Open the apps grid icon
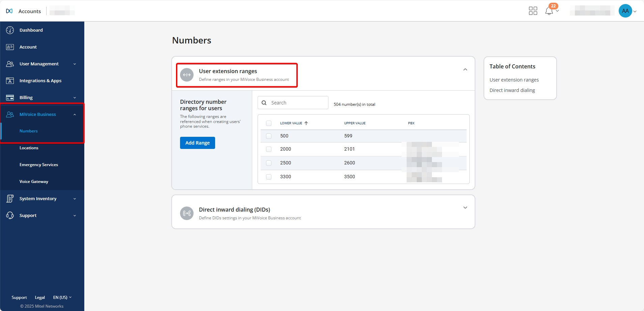 click(533, 11)
